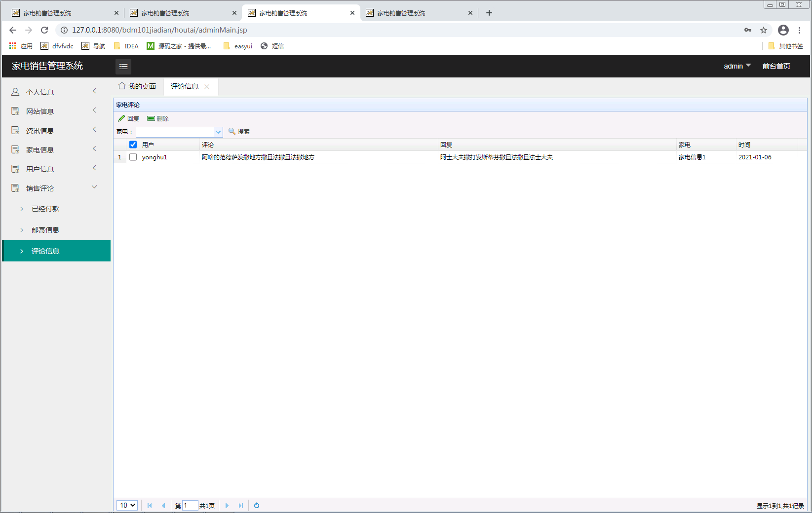The image size is (812, 513).
Task: Switch to the 我的桌面 tab
Action: (138, 86)
